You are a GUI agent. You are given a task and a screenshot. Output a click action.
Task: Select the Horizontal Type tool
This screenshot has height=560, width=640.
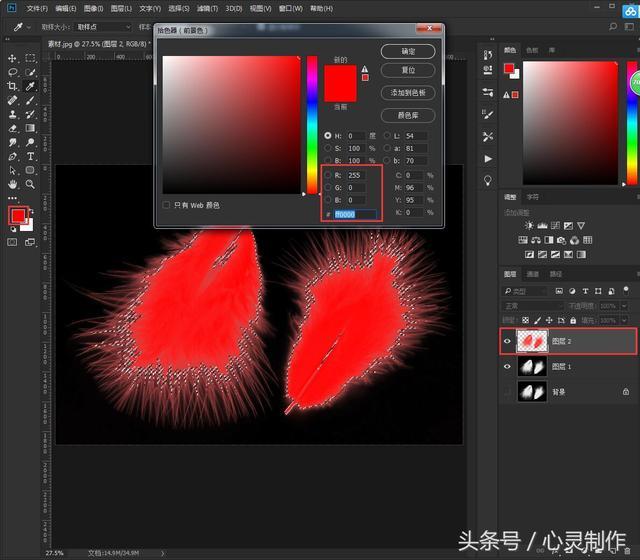click(30, 156)
